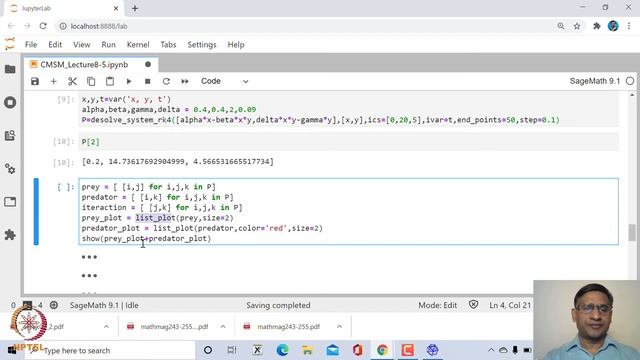Open the Edit menu

click(x=55, y=44)
